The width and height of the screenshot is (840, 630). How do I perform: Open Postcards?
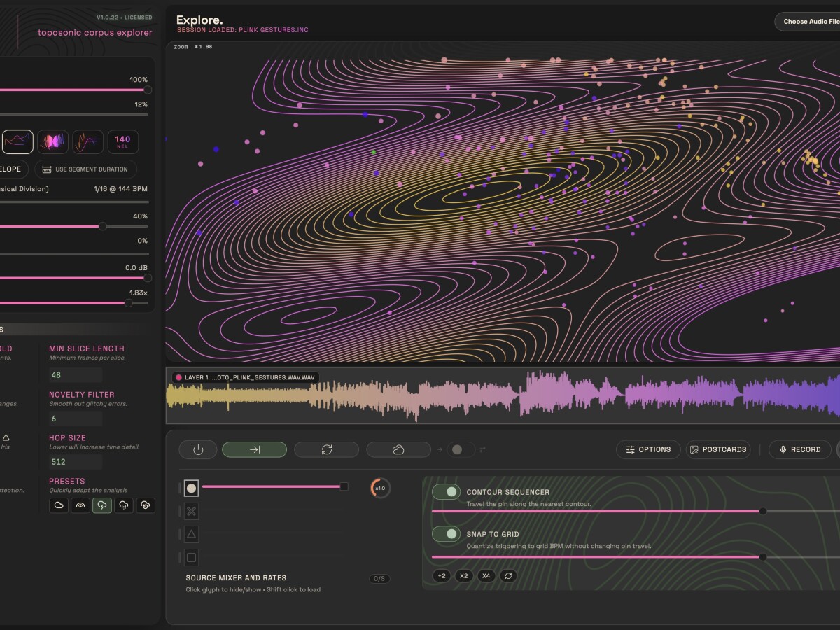718,449
